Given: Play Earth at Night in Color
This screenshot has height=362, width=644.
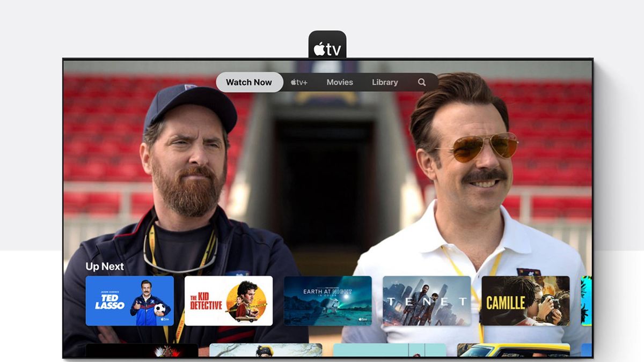Looking at the screenshot, I should point(328,301).
